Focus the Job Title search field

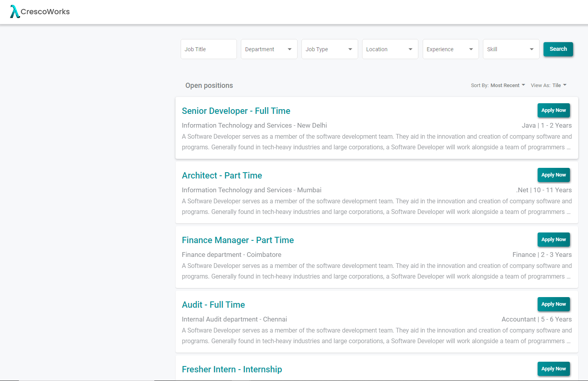pyautogui.click(x=209, y=49)
